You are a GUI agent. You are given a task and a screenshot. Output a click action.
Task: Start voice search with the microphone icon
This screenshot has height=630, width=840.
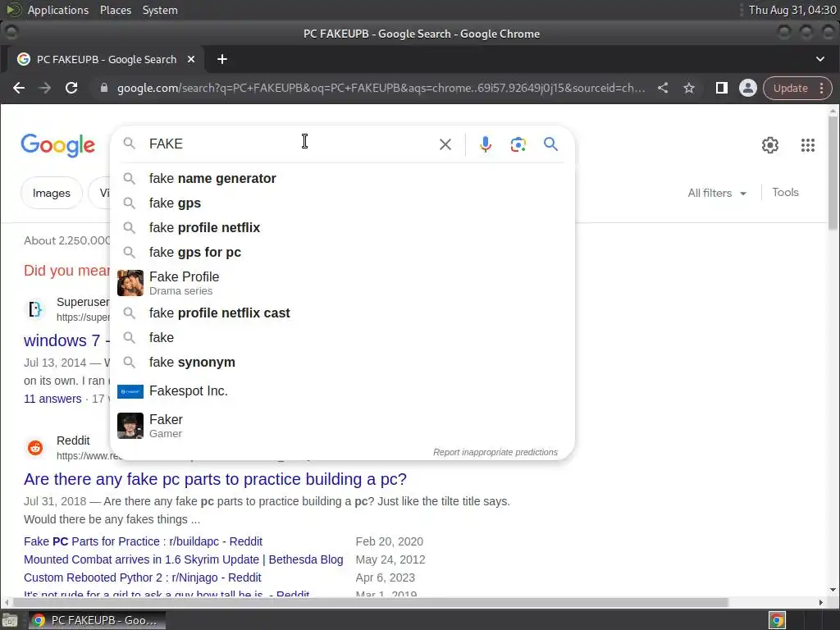486,144
